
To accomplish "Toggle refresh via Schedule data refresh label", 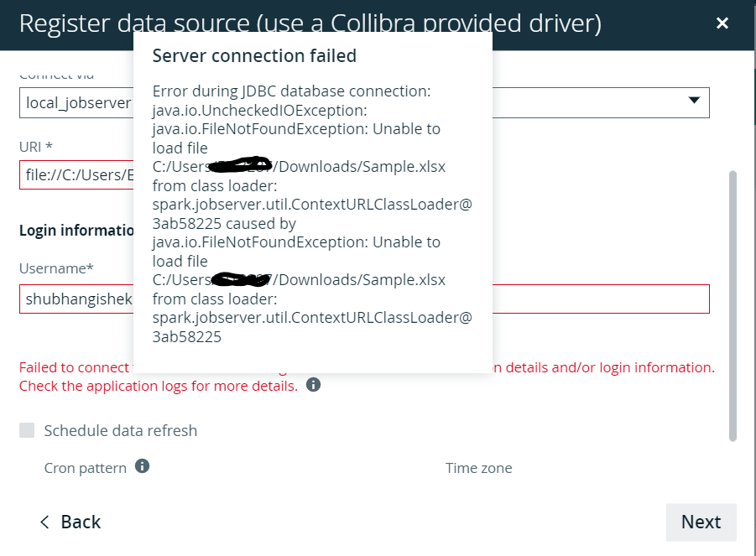I will (x=121, y=430).
